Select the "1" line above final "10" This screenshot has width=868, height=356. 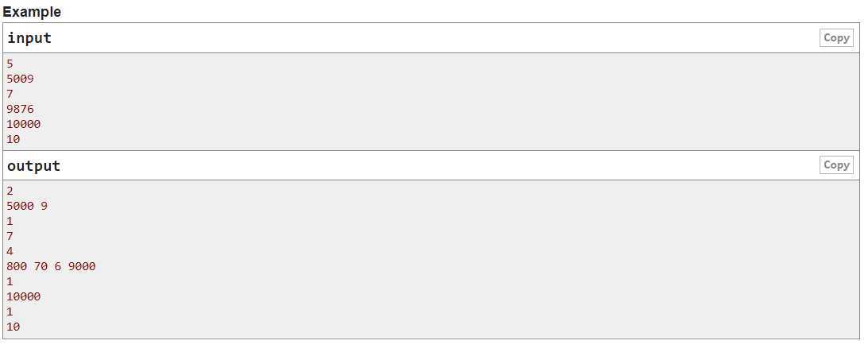[10, 311]
